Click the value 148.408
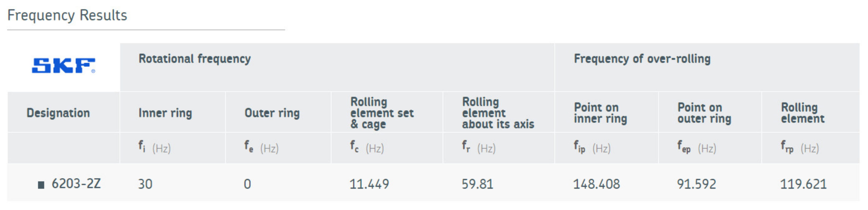The image size is (868, 210). (x=596, y=184)
